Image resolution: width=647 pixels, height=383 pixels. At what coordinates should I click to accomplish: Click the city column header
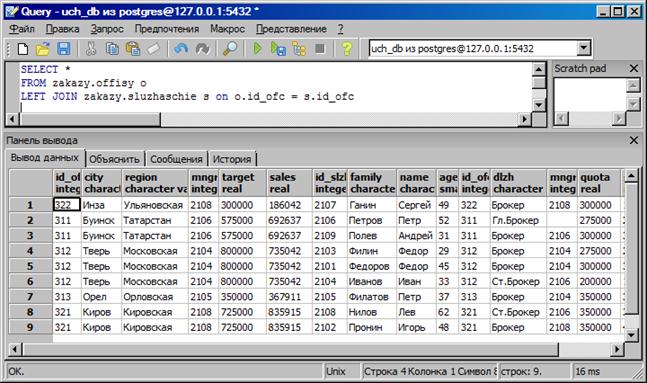[x=102, y=183]
